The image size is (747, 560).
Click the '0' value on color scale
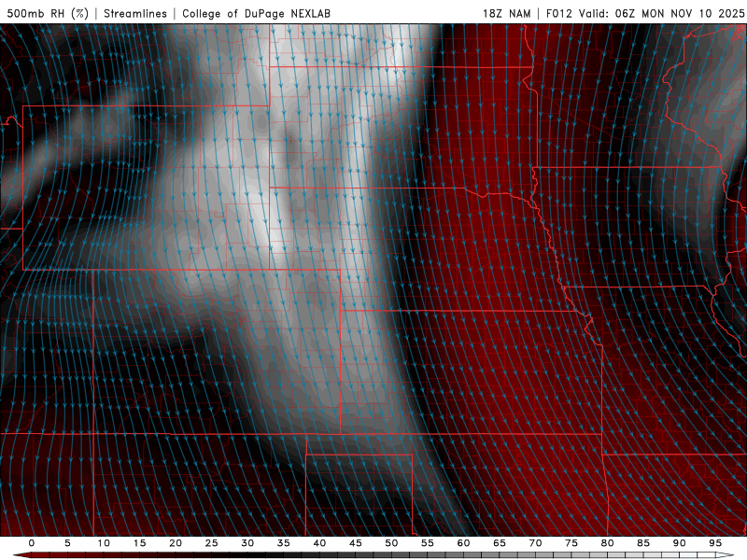tap(32, 543)
